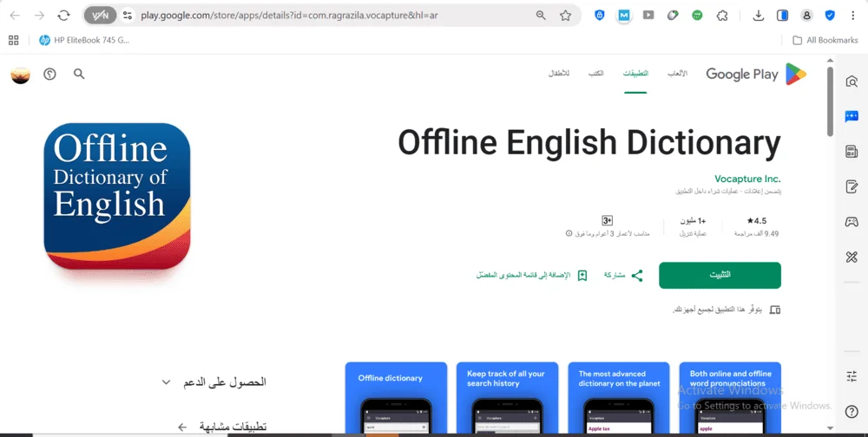
Task: Open Google Play help question icon
Action: (x=49, y=74)
